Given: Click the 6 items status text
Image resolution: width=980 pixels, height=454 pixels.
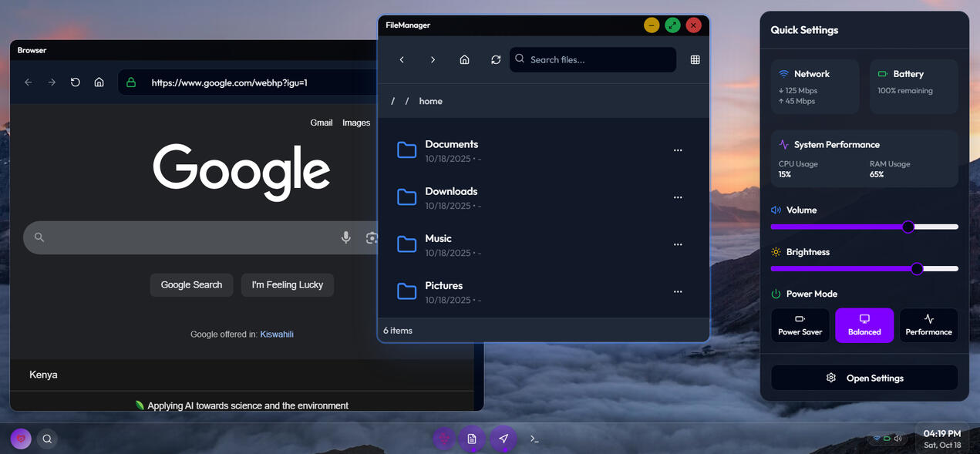Looking at the screenshot, I should [x=398, y=330].
